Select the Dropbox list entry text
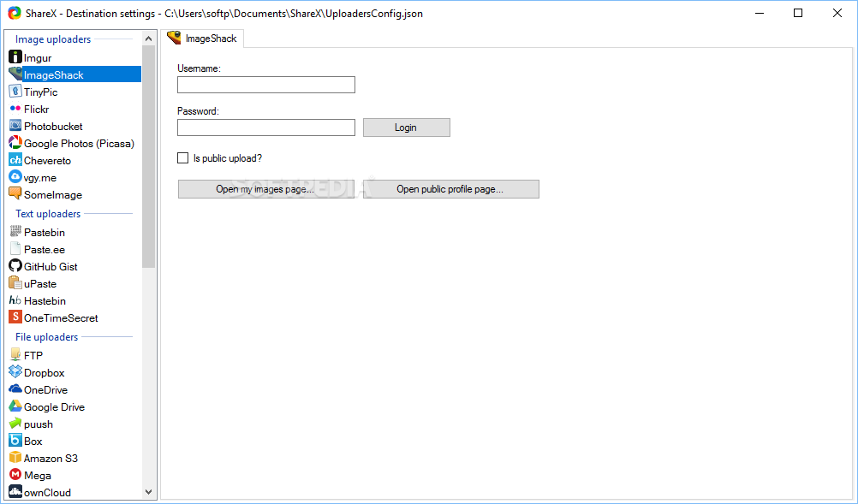The image size is (858, 504). pyautogui.click(x=45, y=373)
